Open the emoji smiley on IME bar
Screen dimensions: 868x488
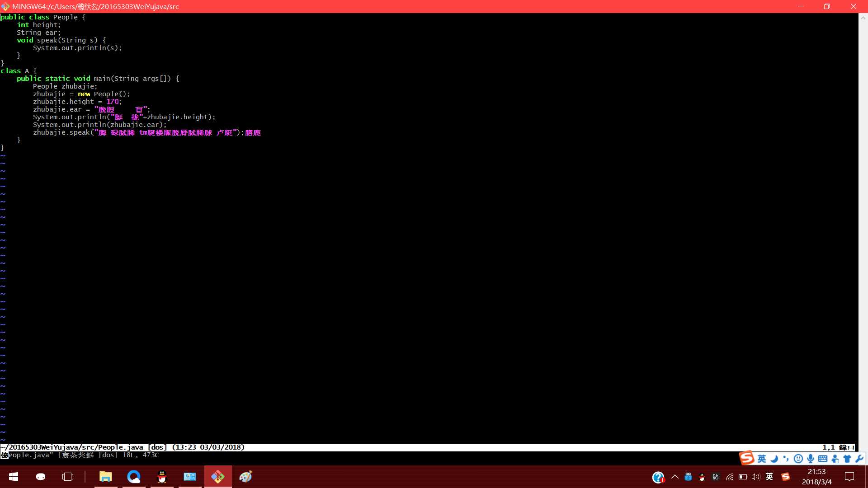pos(798,459)
